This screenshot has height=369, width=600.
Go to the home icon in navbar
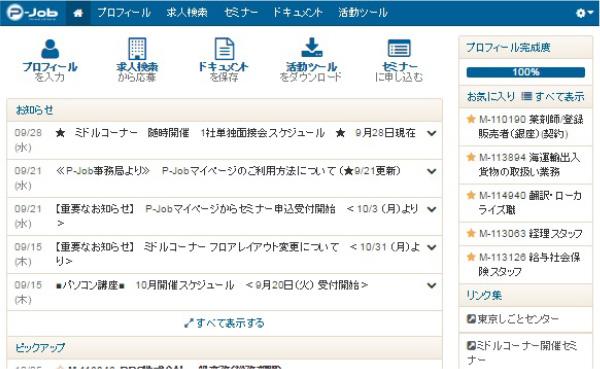coord(78,13)
